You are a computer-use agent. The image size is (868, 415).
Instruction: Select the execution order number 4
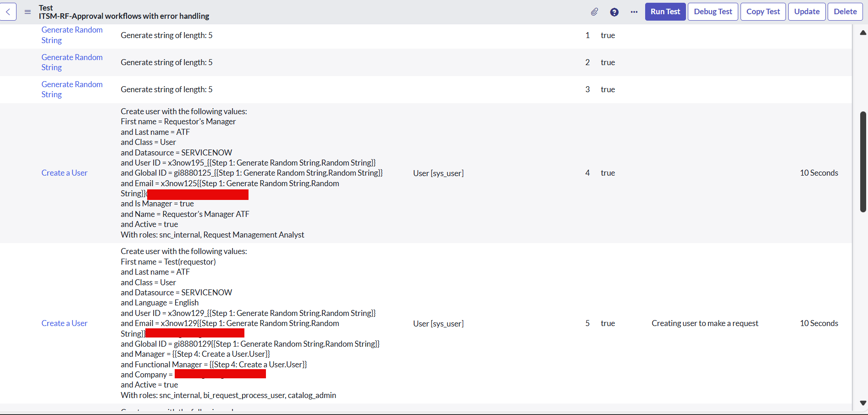[x=587, y=173]
